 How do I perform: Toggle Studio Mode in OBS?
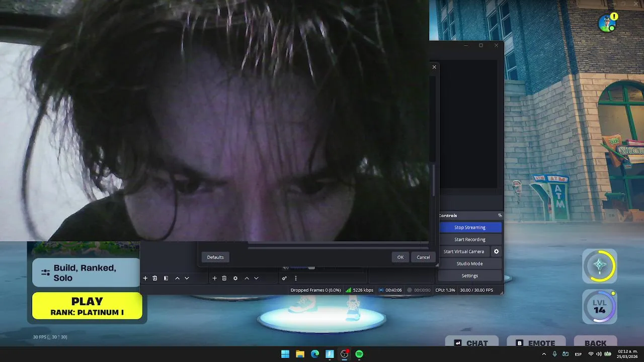[470, 263]
